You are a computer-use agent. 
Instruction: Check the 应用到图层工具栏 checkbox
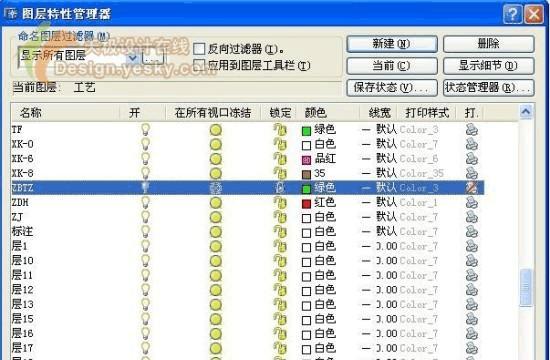pos(199,65)
